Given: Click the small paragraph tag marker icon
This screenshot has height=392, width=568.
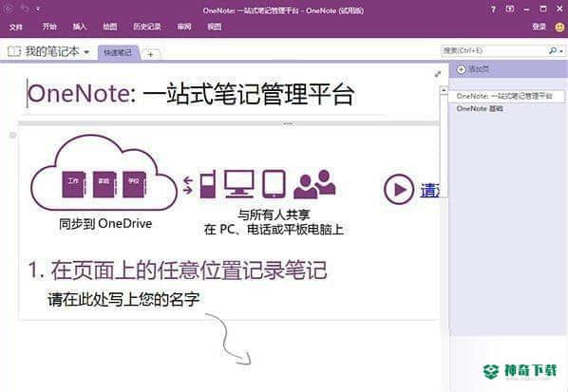Looking at the screenshot, I should tap(12, 135).
